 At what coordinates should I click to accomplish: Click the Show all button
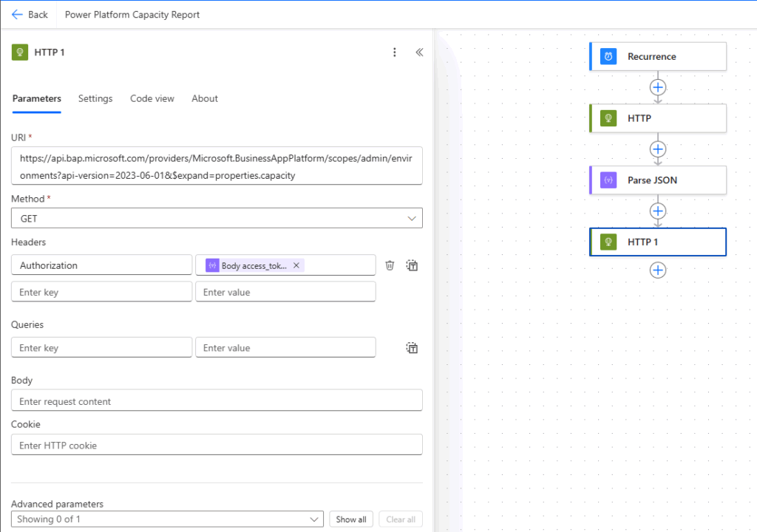[351, 519]
